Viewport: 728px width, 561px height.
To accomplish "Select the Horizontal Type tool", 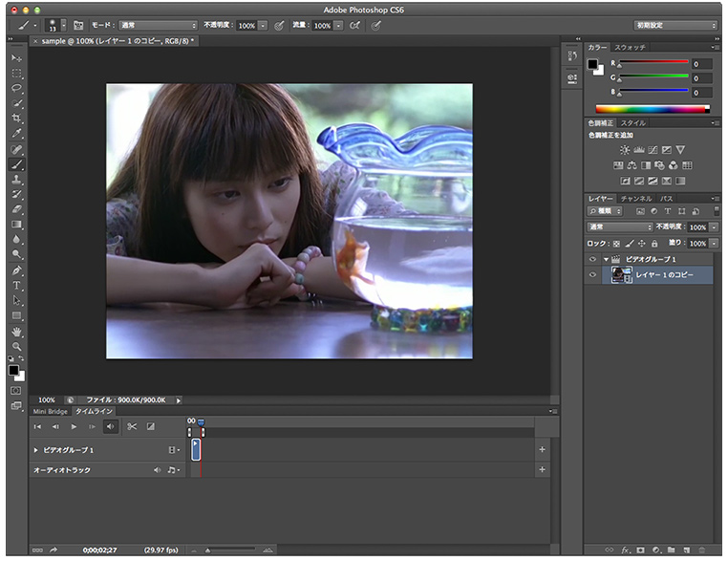I will point(16,285).
